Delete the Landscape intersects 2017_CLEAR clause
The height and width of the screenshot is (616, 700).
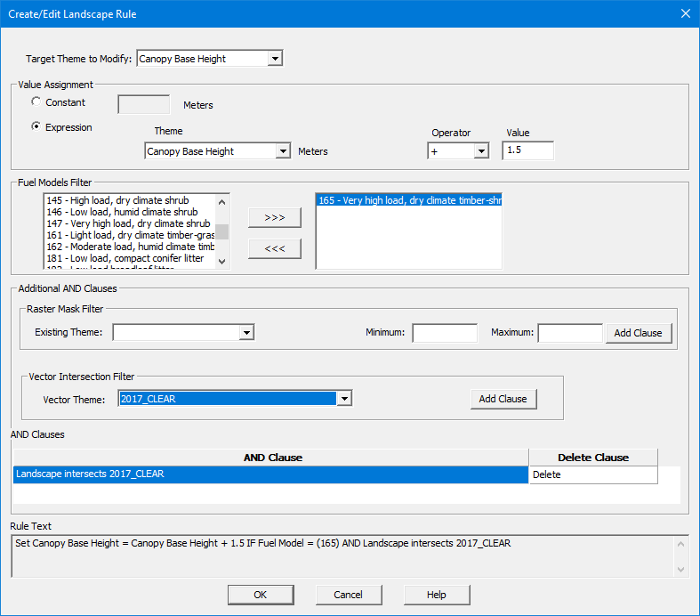593,474
